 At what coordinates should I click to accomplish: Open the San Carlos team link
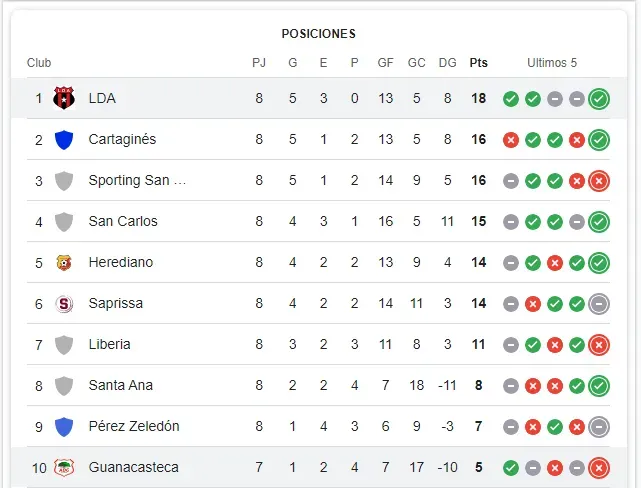point(123,221)
